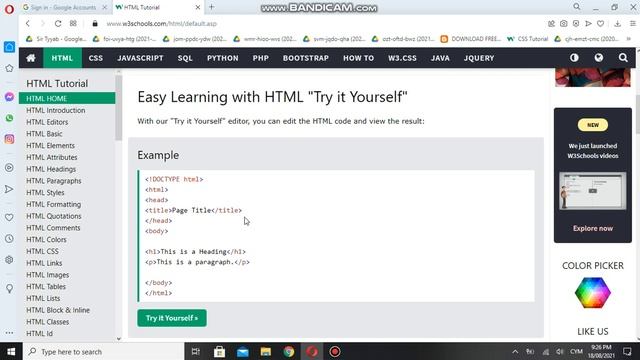The width and height of the screenshot is (640, 360).
Task: Open Microsoft Store from the taskbar
Action: [x=220, y=351]
